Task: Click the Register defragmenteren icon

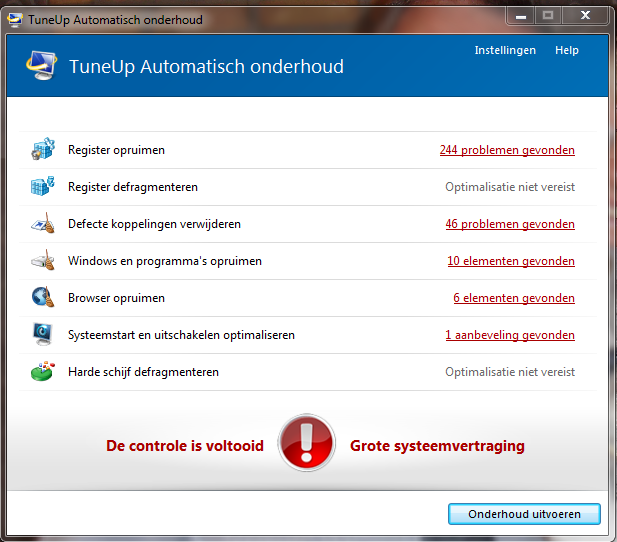Action: tap(42, 186)
